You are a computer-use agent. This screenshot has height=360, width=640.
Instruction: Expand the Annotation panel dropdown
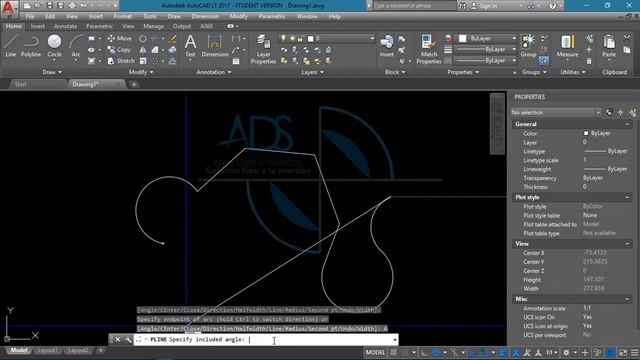(x=214, y=72)
